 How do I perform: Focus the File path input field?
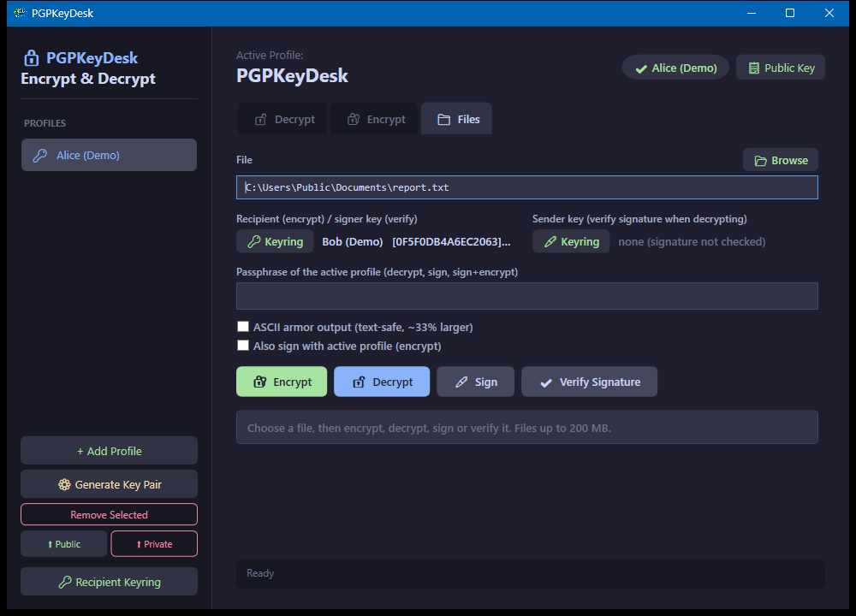[527, 187]
